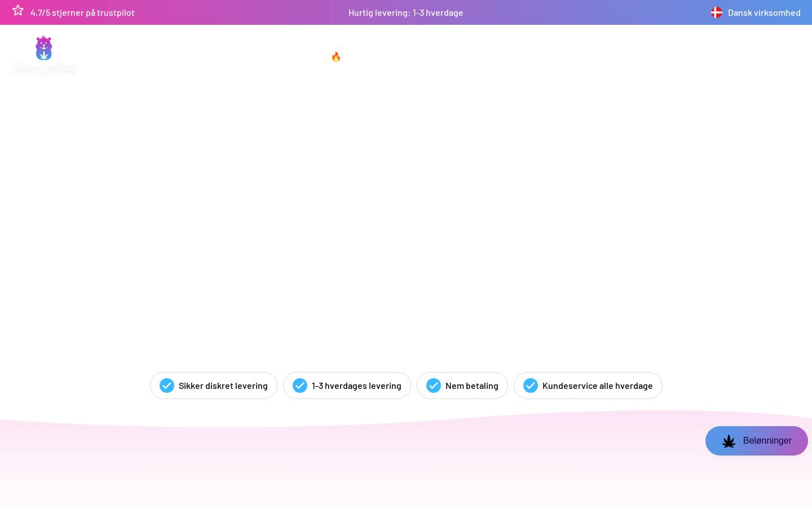Click checkmark icon next to 1-3 hverdages levering
Viewport: 812px width, 508px height.
[x=300, y=386]
